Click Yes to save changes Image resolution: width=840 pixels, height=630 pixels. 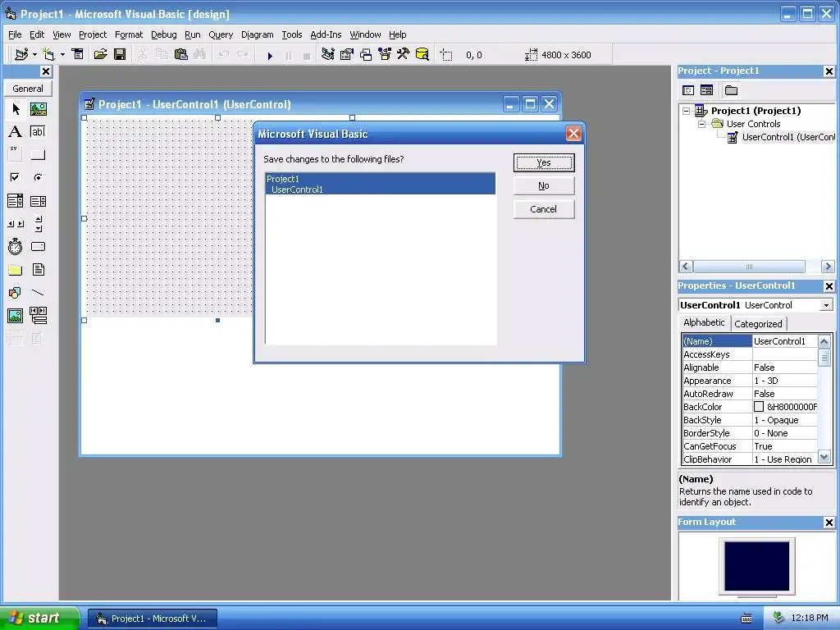(x=544, y=162)
